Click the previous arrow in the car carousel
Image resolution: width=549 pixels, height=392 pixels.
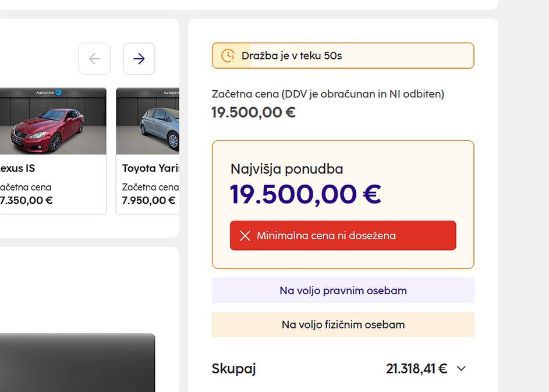pyautogui.click(x=94, y=59)
